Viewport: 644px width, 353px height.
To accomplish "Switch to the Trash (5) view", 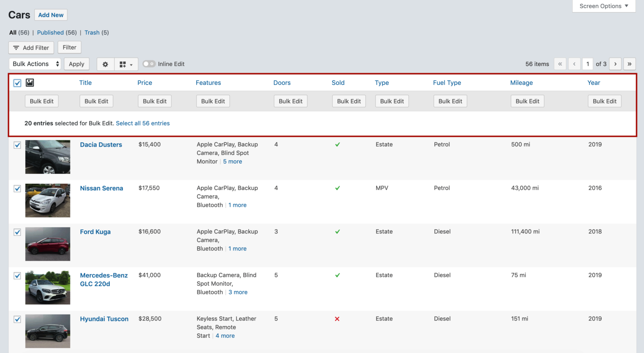I will coord(92,32).
